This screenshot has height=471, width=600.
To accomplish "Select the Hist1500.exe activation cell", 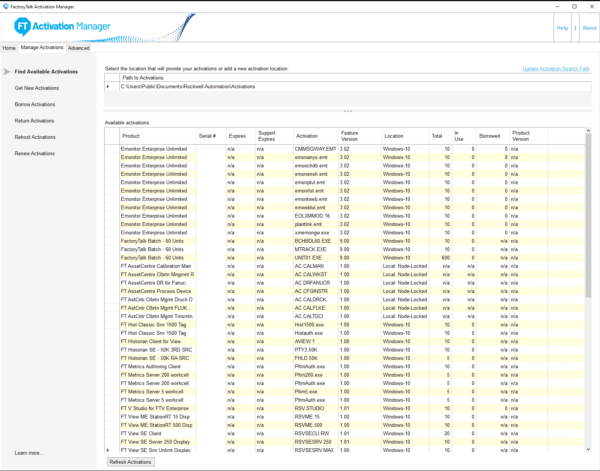I will (x=316, y=325).
